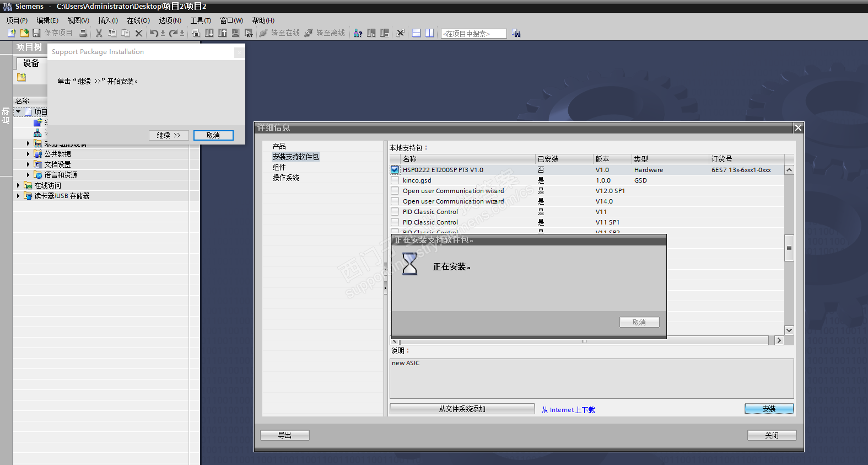Check the Open user Communication wizard V14.0 checkbox
The image size is (868, 465).
click(395, 201)
